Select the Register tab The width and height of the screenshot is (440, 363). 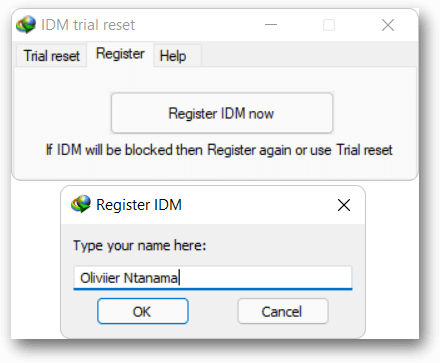(x=120, y=54)
